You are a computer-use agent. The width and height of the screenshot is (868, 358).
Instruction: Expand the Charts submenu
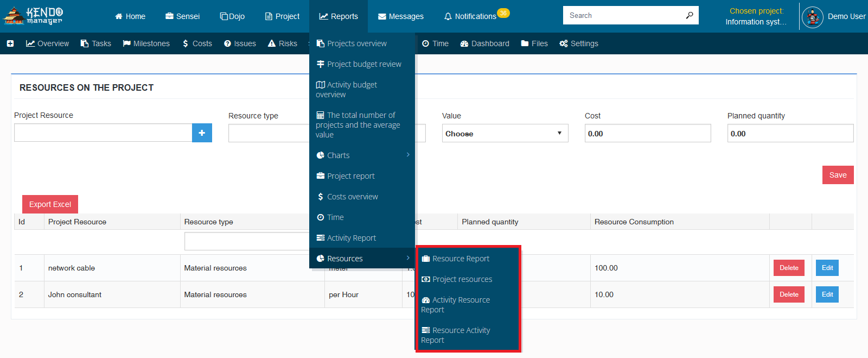point(362,155)
